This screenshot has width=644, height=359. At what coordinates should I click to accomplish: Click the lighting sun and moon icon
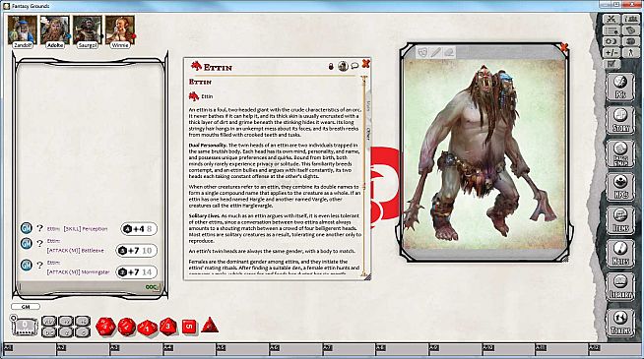pyautogui.click(x=612, y=41)
